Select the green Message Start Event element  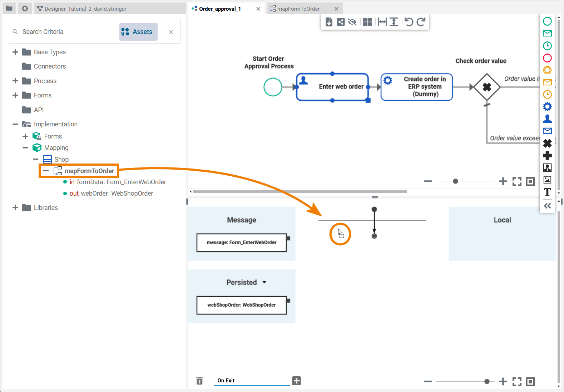coord(547,34)
